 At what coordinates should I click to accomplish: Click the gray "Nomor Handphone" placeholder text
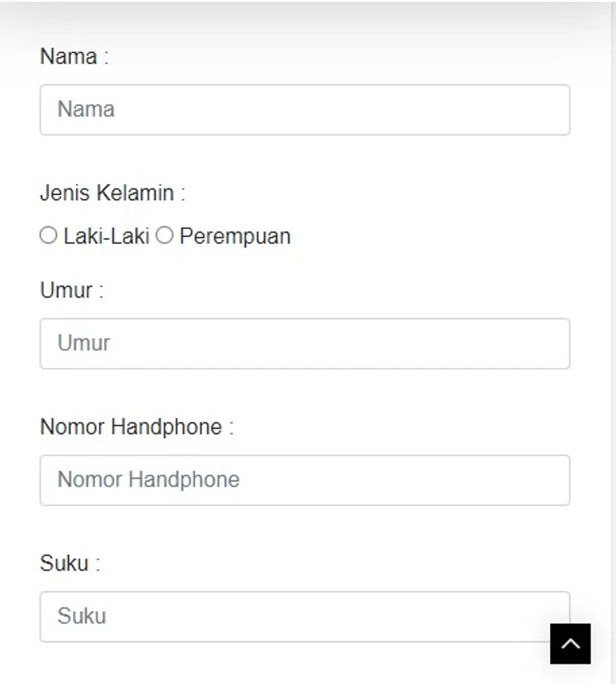pos(148,480)
